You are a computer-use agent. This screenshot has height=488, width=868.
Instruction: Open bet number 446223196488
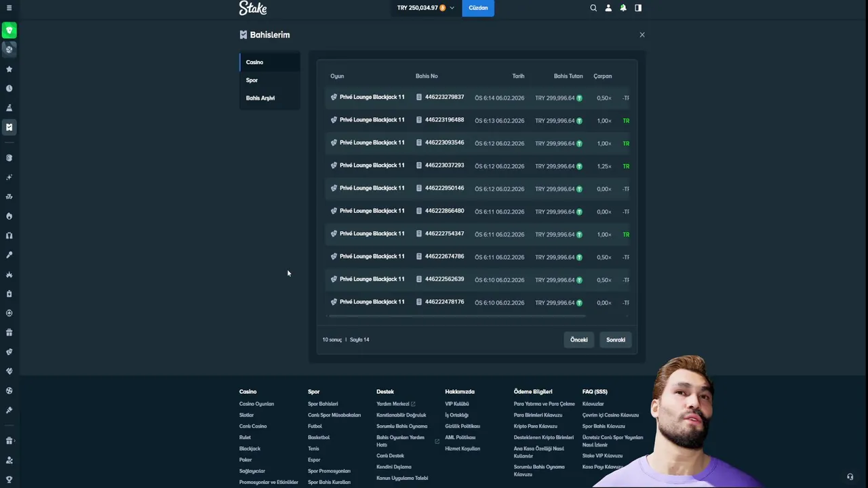(444, 120)
